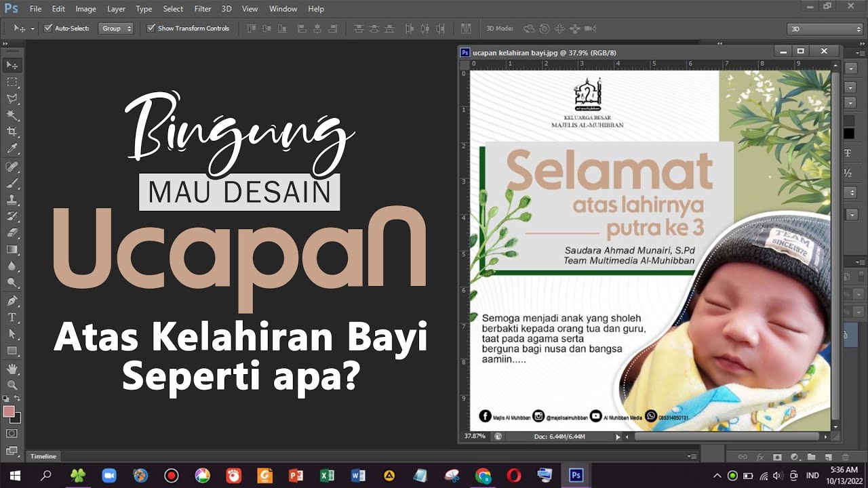
Task: Toggle the Auto-Select checkbox
Action: (48, 28)
